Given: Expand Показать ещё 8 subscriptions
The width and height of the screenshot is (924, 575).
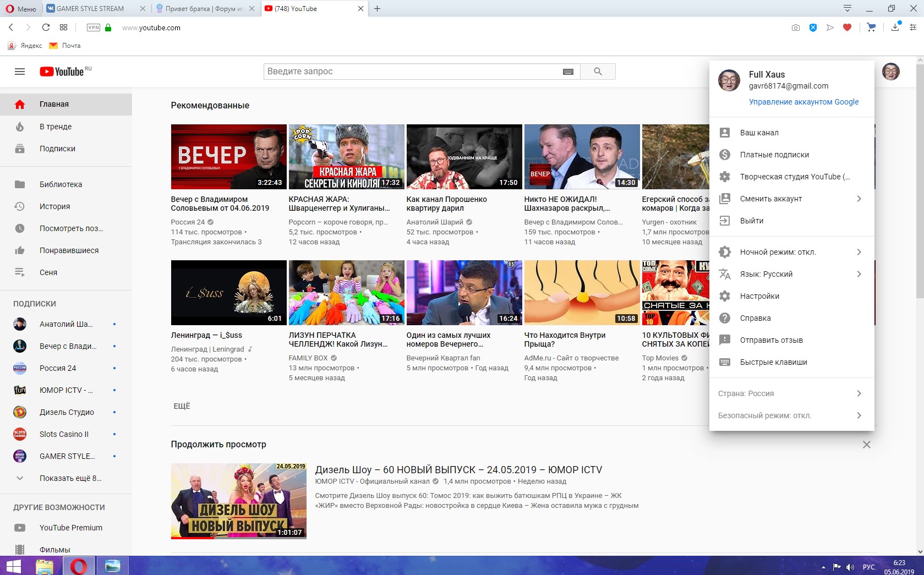Looking at the screenshot, I should [66, 478].
